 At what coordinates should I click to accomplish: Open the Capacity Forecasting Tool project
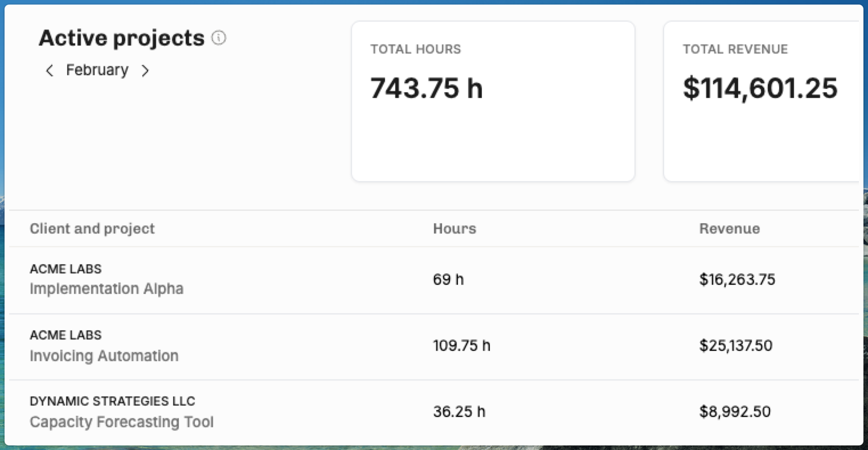point(121,422)
